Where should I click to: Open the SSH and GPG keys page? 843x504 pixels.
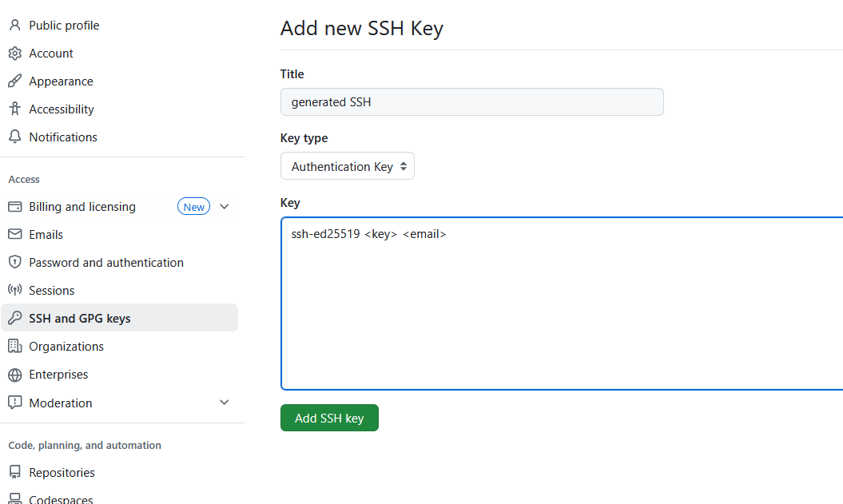80,319
